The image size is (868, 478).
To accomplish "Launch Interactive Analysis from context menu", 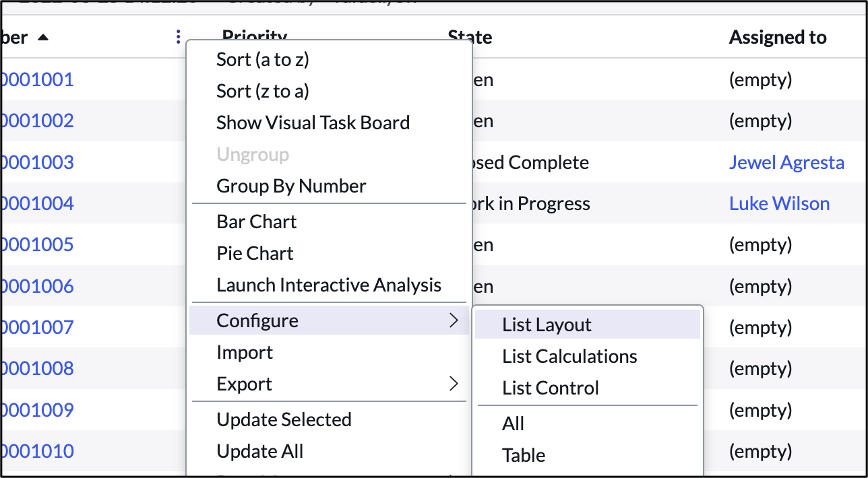I will pos(328,285).
